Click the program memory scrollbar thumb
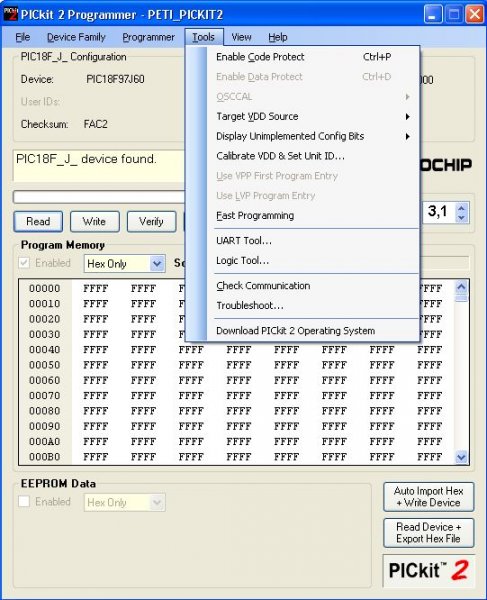The width and height of the screenshot is (487, 600). (x=462, y=298)
